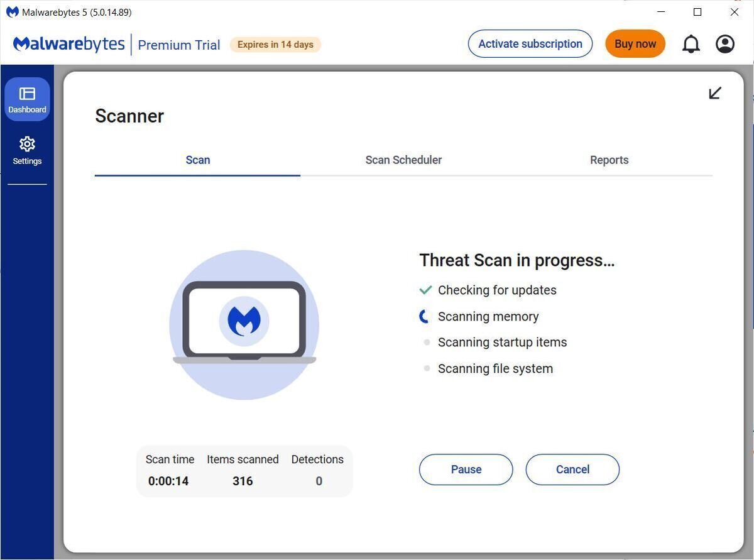Click the Expires in 14 days badge
The height and width of the screenshot is (560, 754).
coord(275,45)
